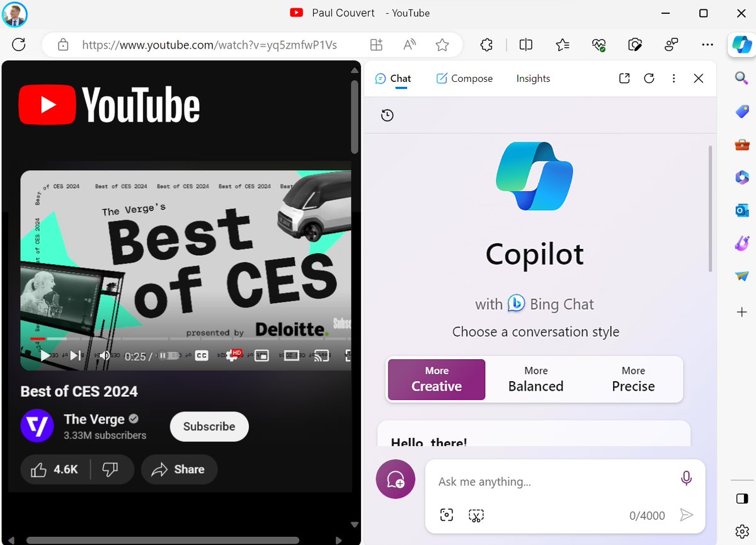Switch to the Compose tab
Image resolution: width=756 pixels, height=545 pixels.
pyautogui.click(x=464, y=79)
